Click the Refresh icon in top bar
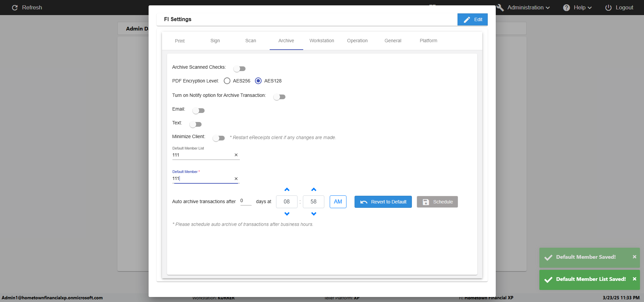Screen dimensions: 644x302 [x=15, y=7]
